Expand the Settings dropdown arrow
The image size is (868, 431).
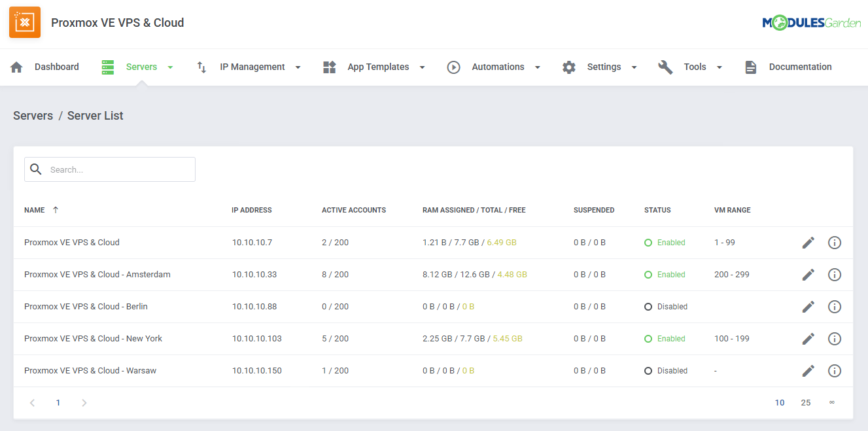tap(634, 67)
